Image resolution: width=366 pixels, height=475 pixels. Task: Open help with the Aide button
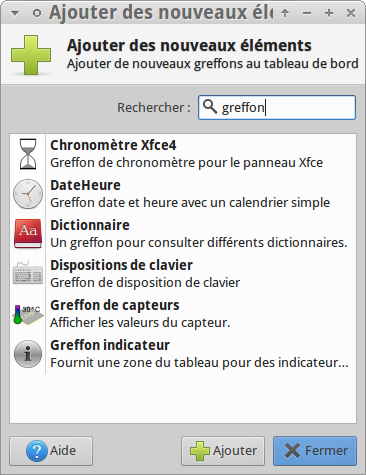pyautogui.click(x=51, y=451)
